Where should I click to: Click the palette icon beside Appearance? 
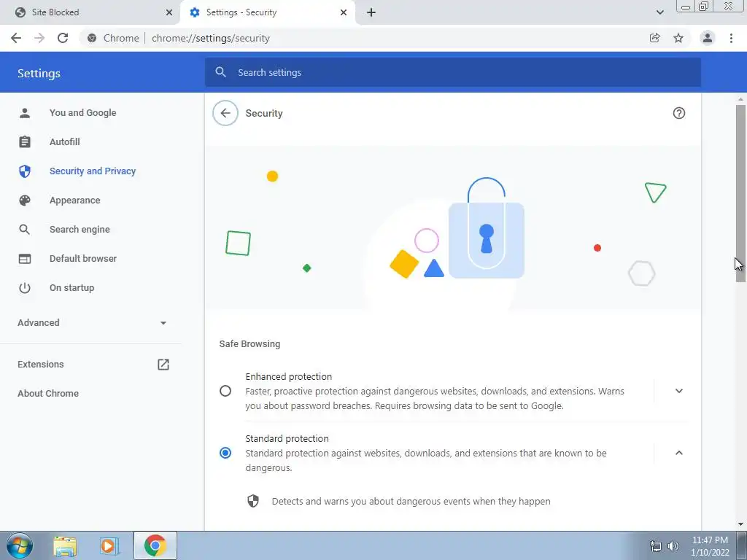25,201
